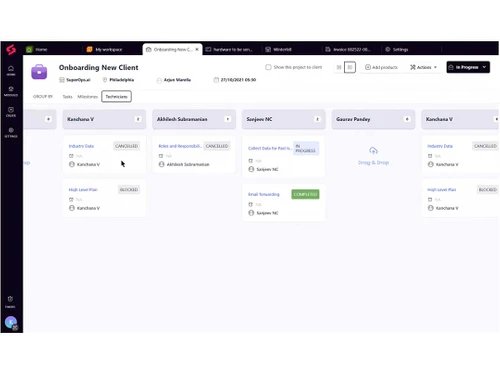This screenshot has height=375, width=500.
Task: Click the green COMPLETED status badge
Action: coord(305,194)
